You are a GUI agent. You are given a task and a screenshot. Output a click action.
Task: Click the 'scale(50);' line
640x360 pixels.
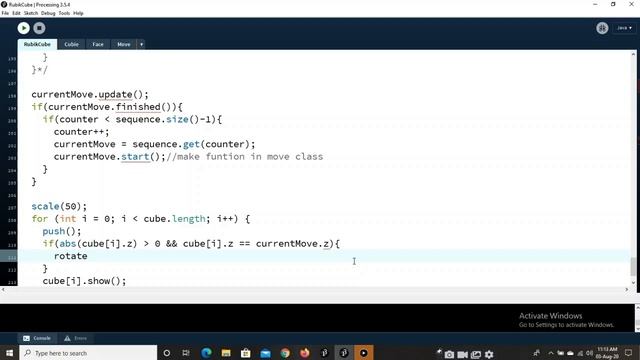(x=59, y=206)
